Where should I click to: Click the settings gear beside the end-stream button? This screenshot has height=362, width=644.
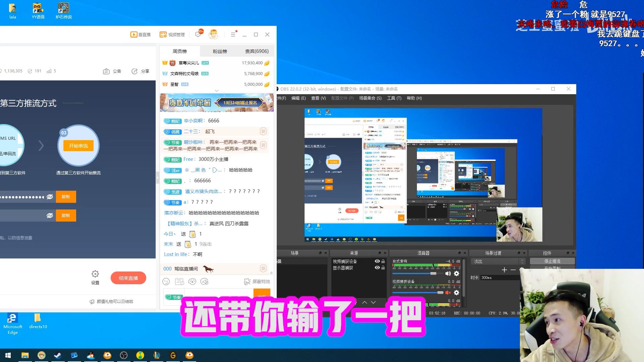(x=95, y=274)
